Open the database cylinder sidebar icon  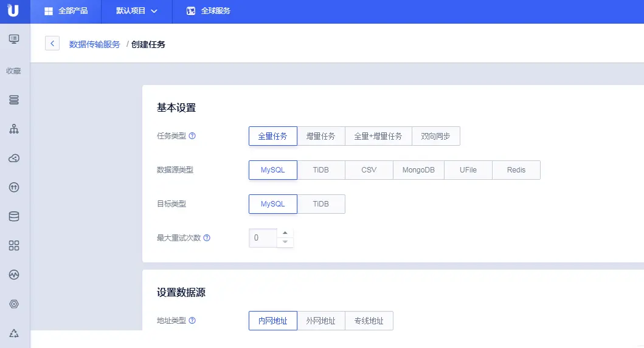point(14,216)
